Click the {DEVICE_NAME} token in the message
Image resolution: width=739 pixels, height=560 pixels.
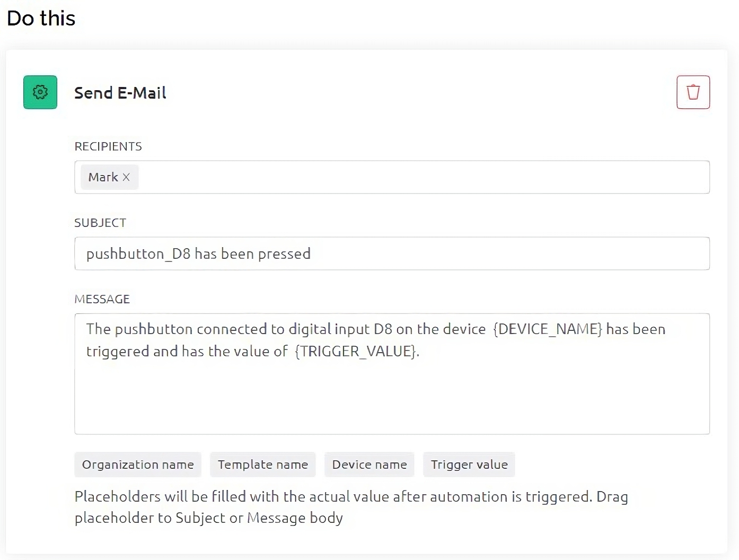point(548,329)
